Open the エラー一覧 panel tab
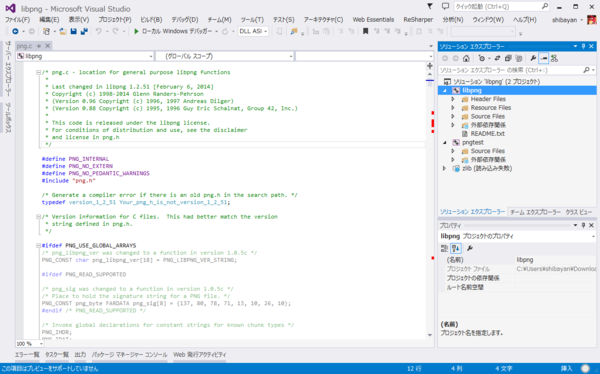 point(27,355)
